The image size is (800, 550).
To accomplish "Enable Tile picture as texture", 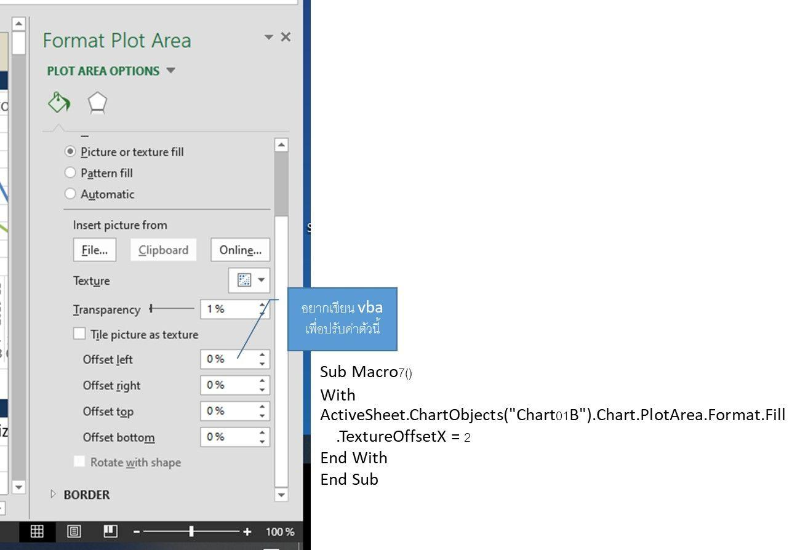I will (80, 335).
